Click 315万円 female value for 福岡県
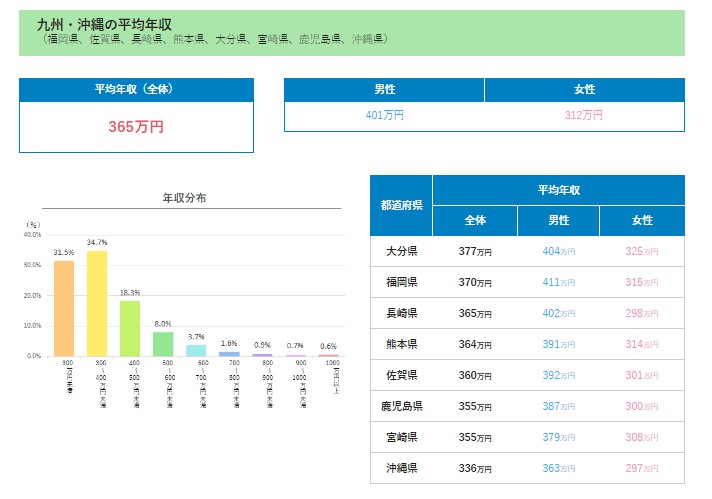712x499 pixels. pyautogui.click(x=642, y=282)
